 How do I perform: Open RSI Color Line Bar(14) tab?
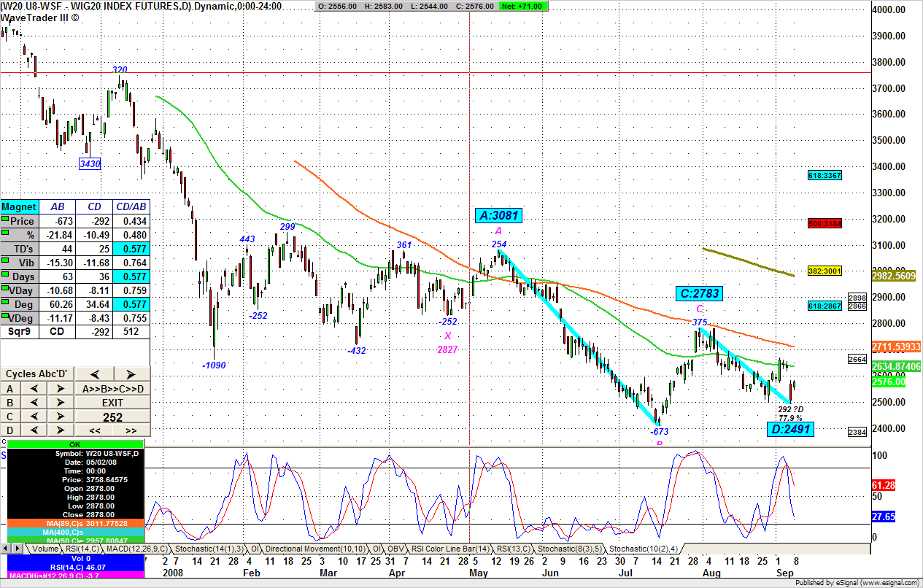(449, 548)
